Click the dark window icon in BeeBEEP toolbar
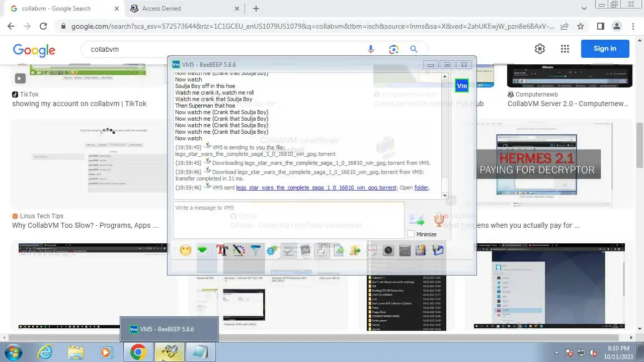644x362 pixels. coord(405,250)
